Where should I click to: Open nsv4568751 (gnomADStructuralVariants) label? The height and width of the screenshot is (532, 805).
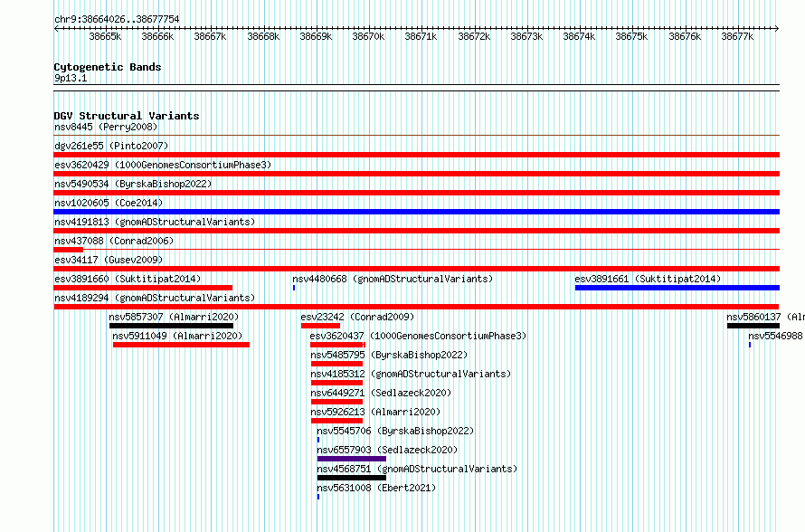coord(417,469)
